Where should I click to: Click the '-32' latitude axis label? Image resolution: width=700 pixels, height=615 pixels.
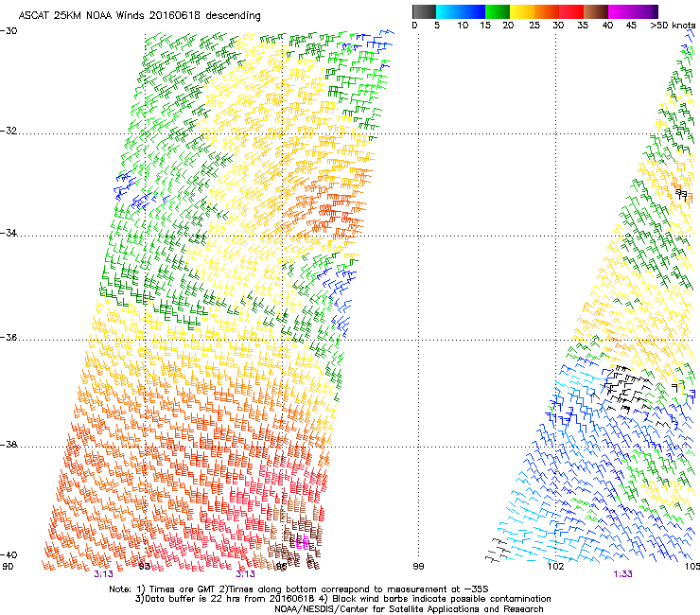click(x=9, y=131)
